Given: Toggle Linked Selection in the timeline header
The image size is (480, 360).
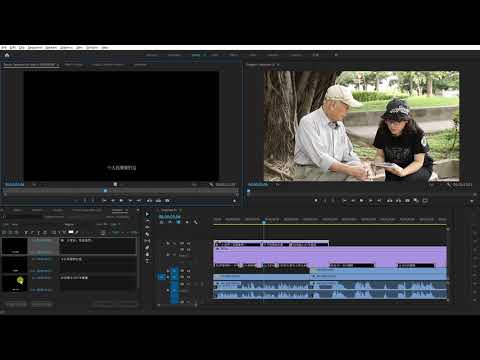Looking at the screenshot, I should (178, 222).
